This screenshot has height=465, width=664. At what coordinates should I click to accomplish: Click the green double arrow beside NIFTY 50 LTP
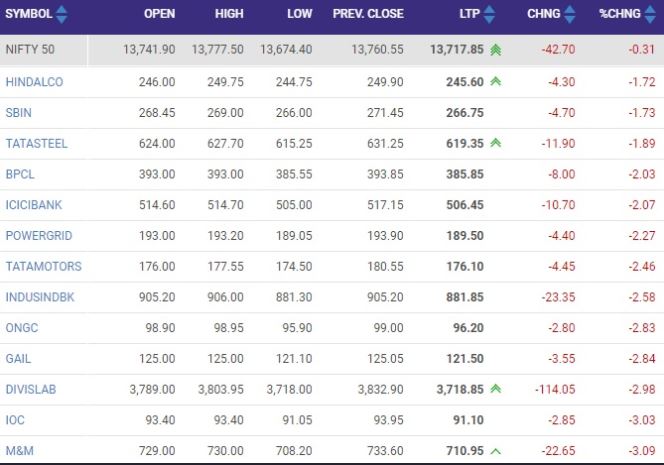496,50
